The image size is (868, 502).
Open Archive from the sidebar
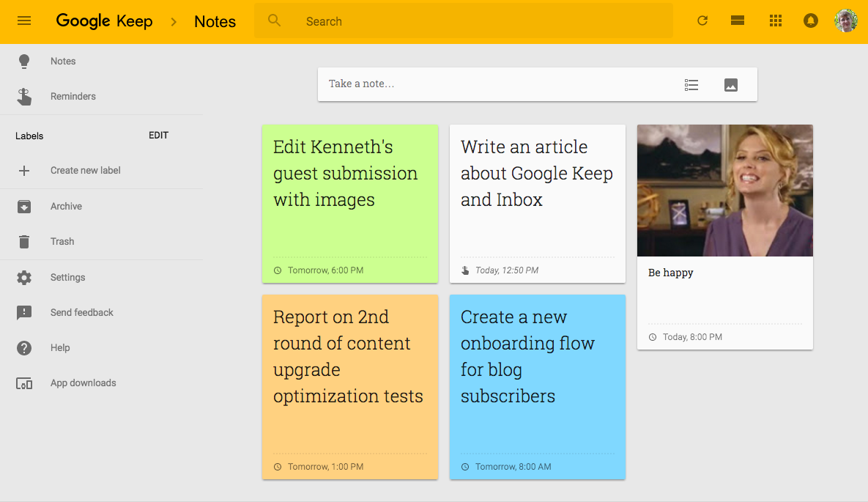point(66,207)
